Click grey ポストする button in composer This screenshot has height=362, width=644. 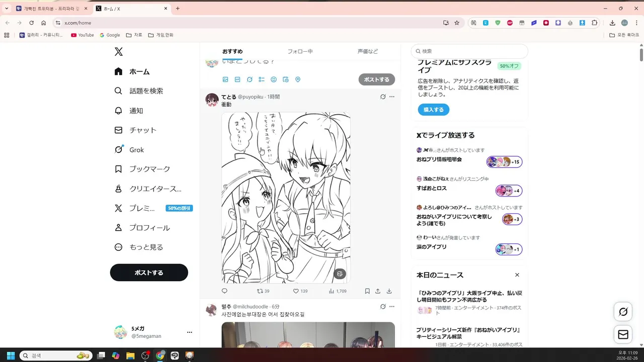(x=377, y=79)
